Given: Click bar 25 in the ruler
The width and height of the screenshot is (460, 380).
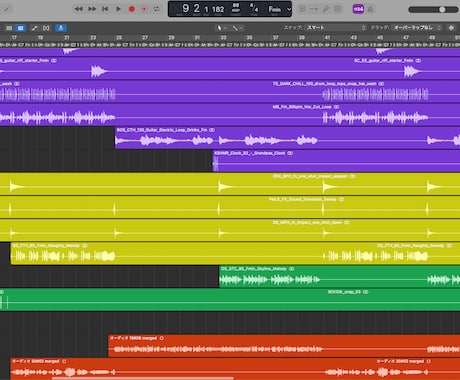Looking at the screenshot, I should tap(119, 37).
